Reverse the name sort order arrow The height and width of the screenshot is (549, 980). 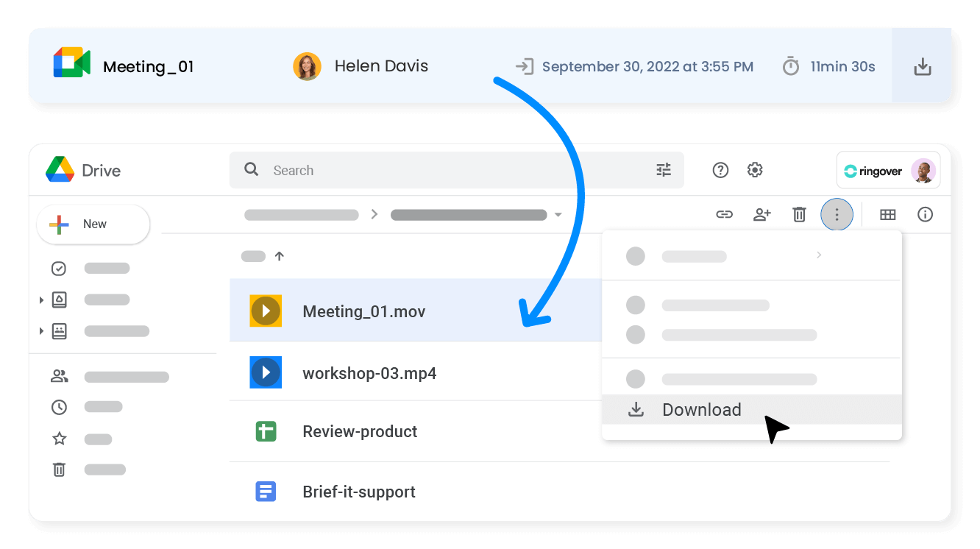[x=279, y=256]
